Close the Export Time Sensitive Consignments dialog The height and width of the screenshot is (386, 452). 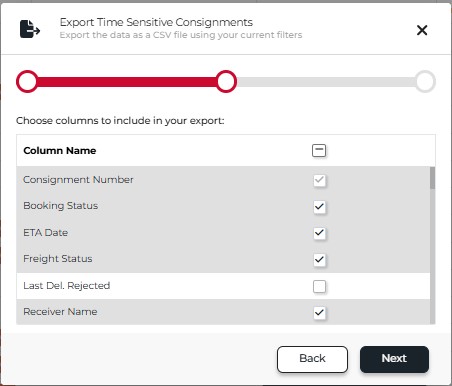[x=422, y=30]
